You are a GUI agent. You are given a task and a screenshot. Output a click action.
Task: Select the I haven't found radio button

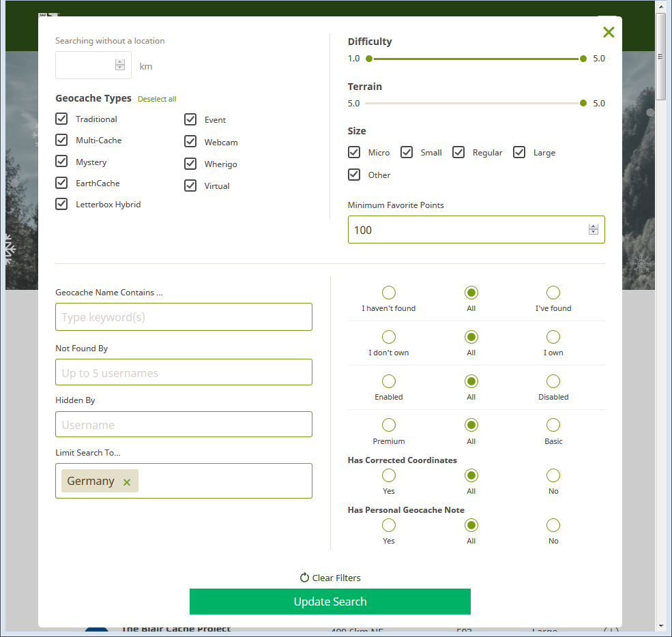(389, 293)
